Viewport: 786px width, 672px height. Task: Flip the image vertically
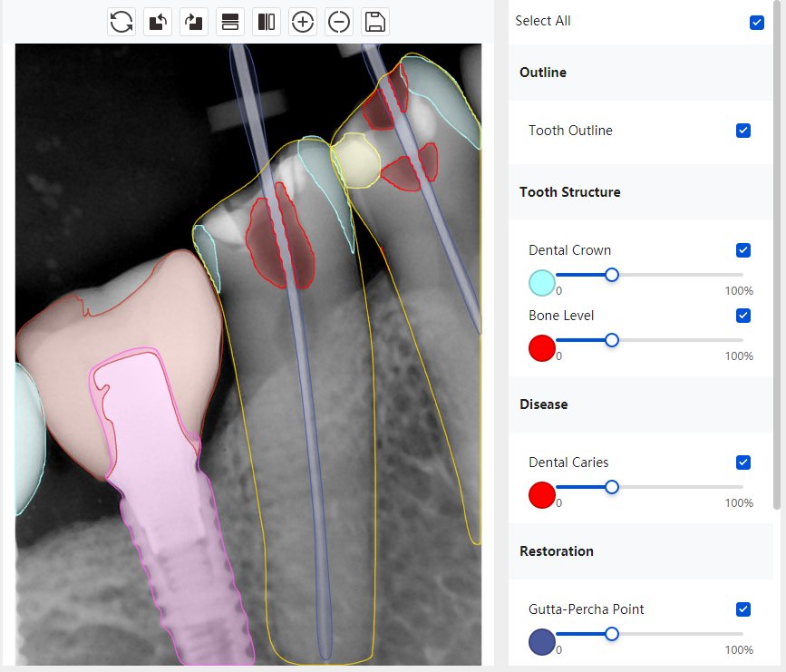point(230,22)
